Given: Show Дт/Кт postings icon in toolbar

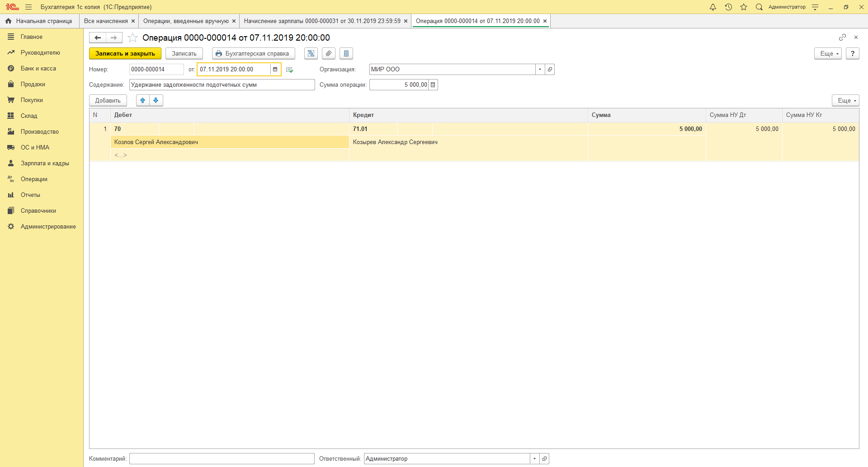Looking at the screenshot, I should [311, 53].
